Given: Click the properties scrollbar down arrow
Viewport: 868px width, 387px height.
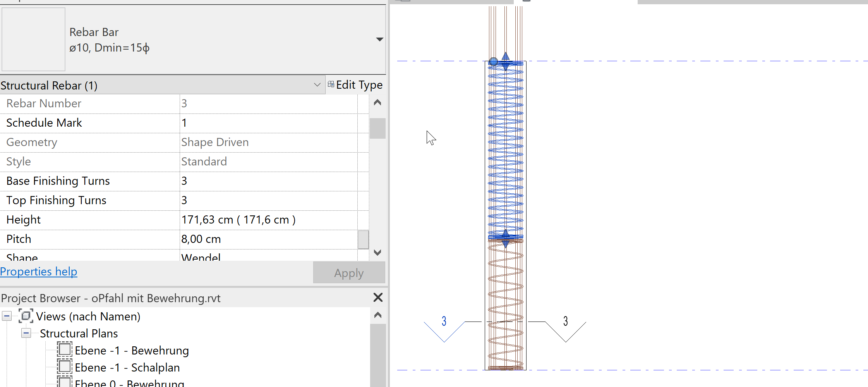Looking at the screenshot, I should 377,253.
